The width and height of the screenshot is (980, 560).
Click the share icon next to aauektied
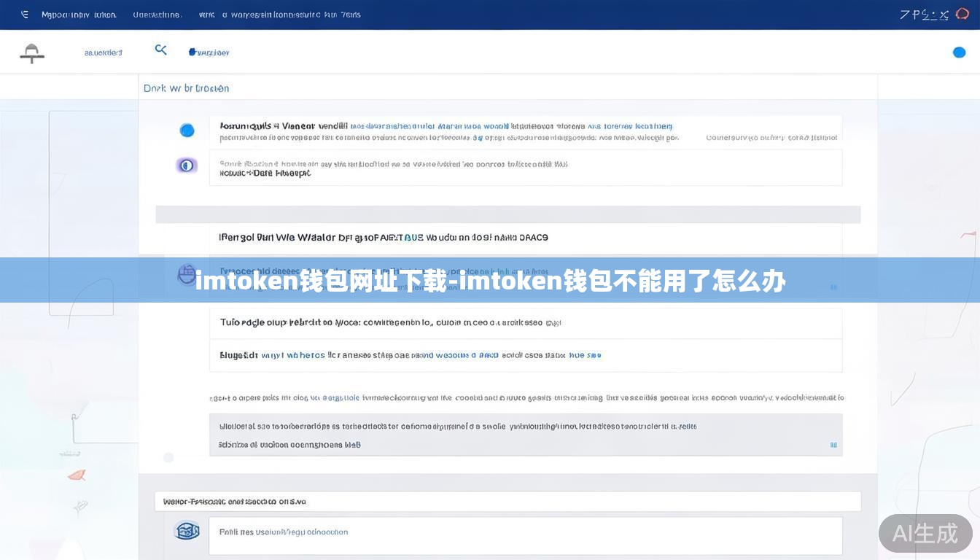tap(160, 50)
